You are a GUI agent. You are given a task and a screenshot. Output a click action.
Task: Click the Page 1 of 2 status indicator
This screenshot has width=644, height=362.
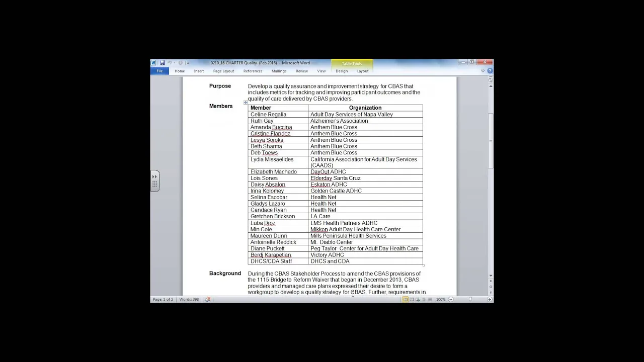pyautogui.click(x=163, y=299)
